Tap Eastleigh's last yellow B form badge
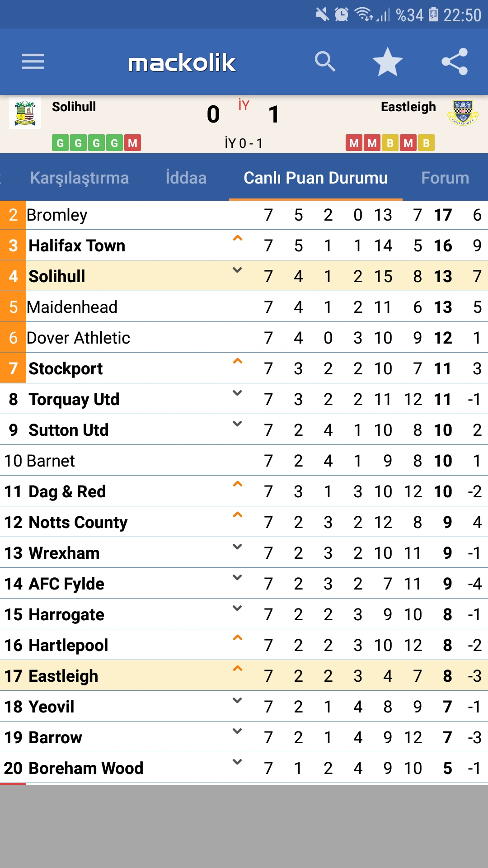This screenshot has height=868, width=488. tap(426, 143)
